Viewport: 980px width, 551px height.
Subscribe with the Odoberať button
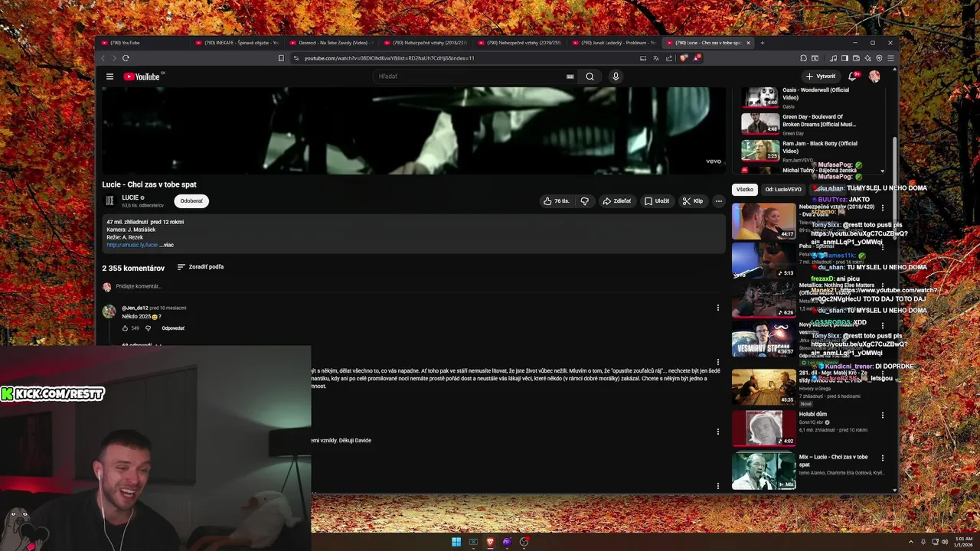tap(191, 201)
